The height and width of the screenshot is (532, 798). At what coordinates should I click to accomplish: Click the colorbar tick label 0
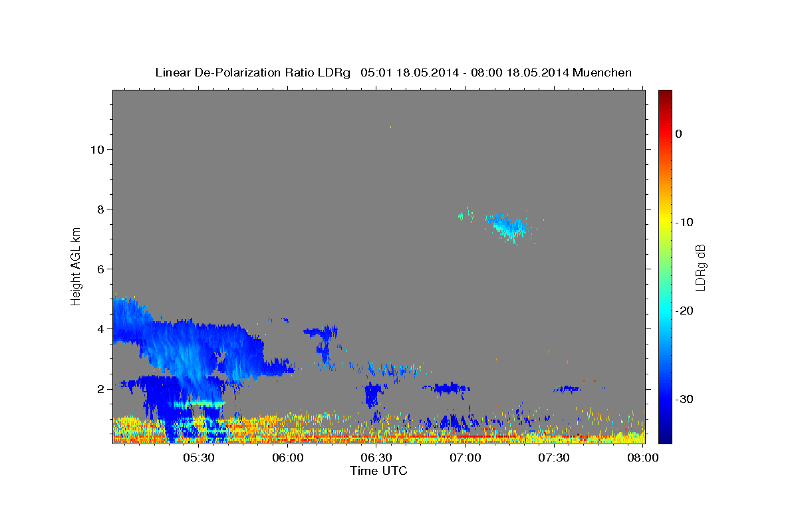coord(679,134)
